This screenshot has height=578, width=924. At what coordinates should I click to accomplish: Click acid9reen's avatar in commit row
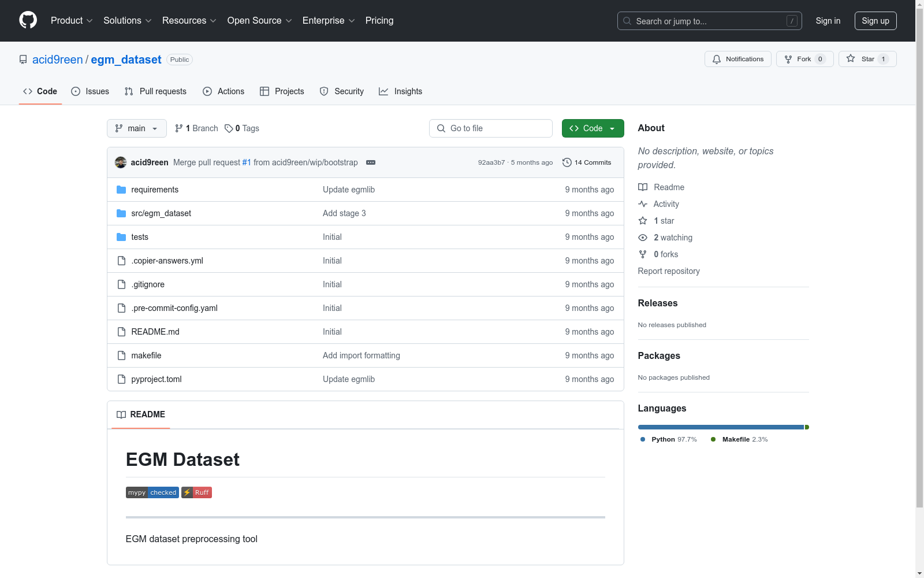tap(121, 162)
